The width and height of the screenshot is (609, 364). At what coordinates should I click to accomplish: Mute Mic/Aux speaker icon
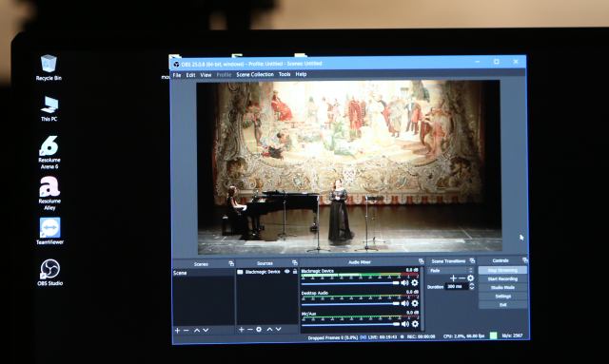click(405, 324)
